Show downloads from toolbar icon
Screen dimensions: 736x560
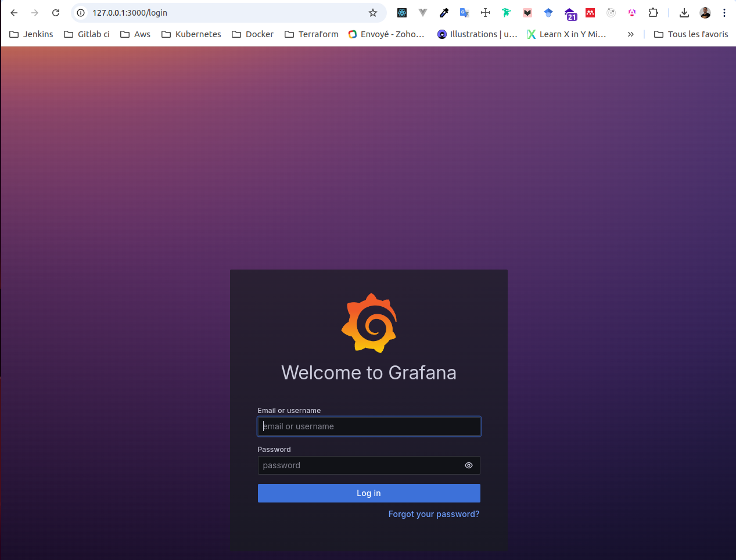click(x=684, y=13)
